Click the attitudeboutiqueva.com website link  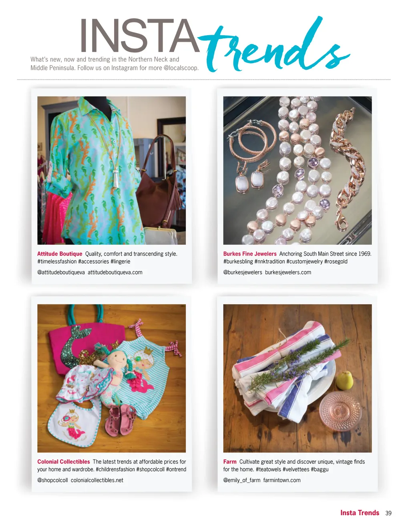click(115, 272)
